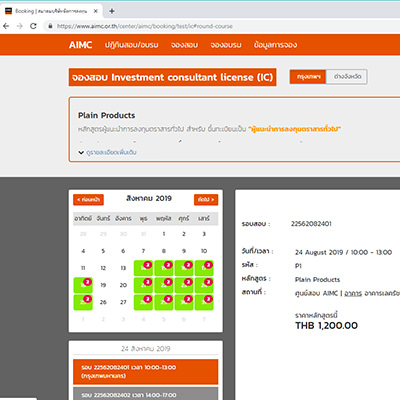This screenshot has width=400, height=400.
Task: Select August 23 on calendar
Action: click(x=184, y=285)
